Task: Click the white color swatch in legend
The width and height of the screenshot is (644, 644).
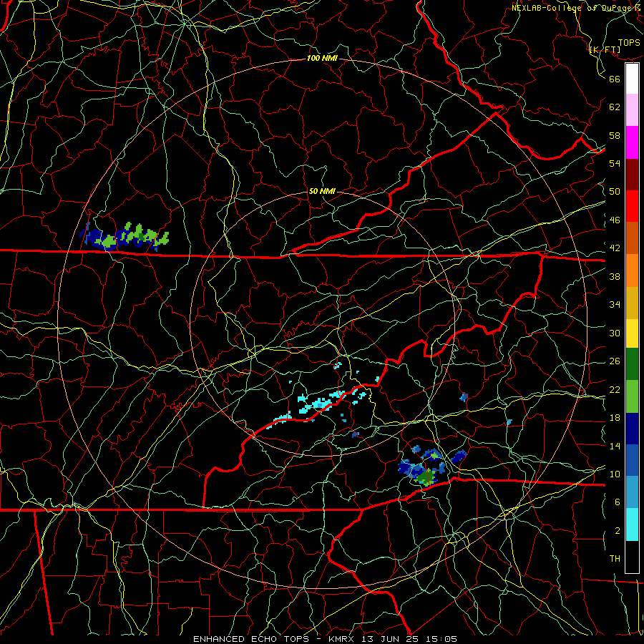Action: [632, 79]
